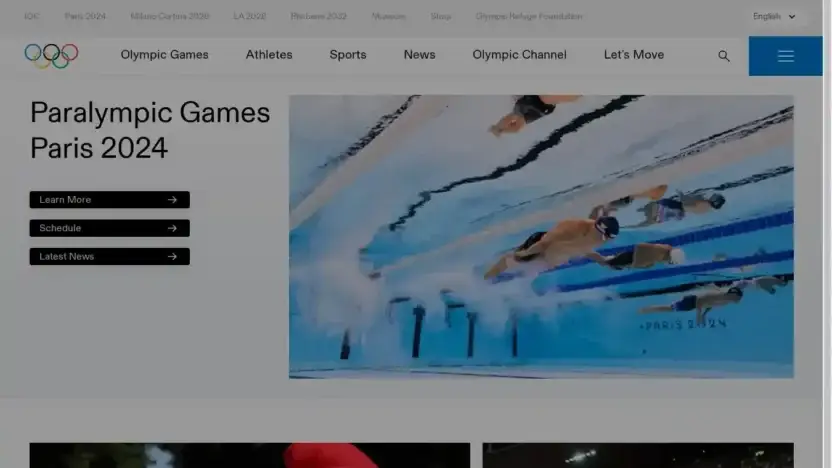
Task: Go to the Museum link
Action: click(388, 16)
